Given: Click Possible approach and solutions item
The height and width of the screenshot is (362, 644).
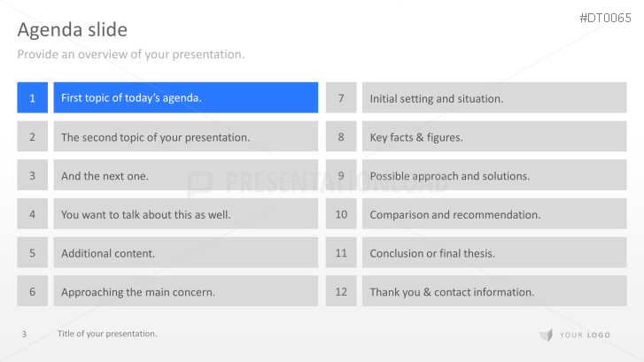Looking at the screenshot, I should 494,175.
